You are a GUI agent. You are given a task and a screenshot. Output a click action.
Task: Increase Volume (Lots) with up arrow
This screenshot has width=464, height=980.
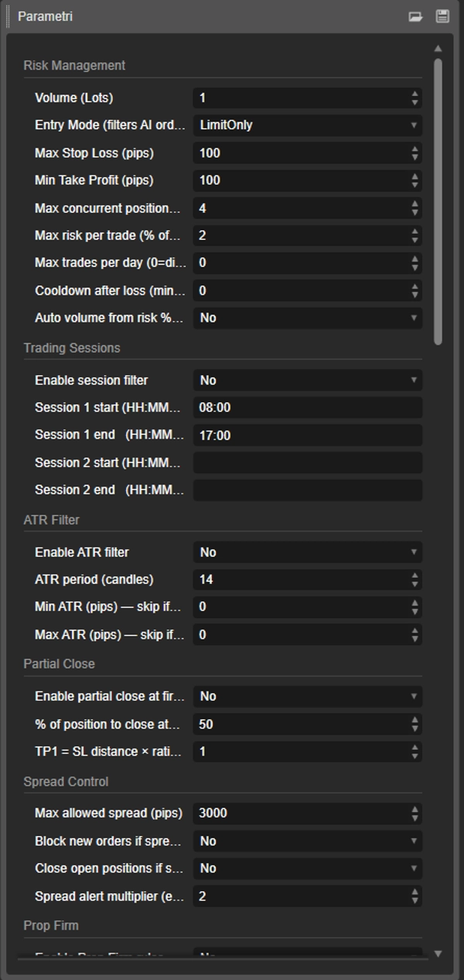pyautogui.click(x=415, y=94)
